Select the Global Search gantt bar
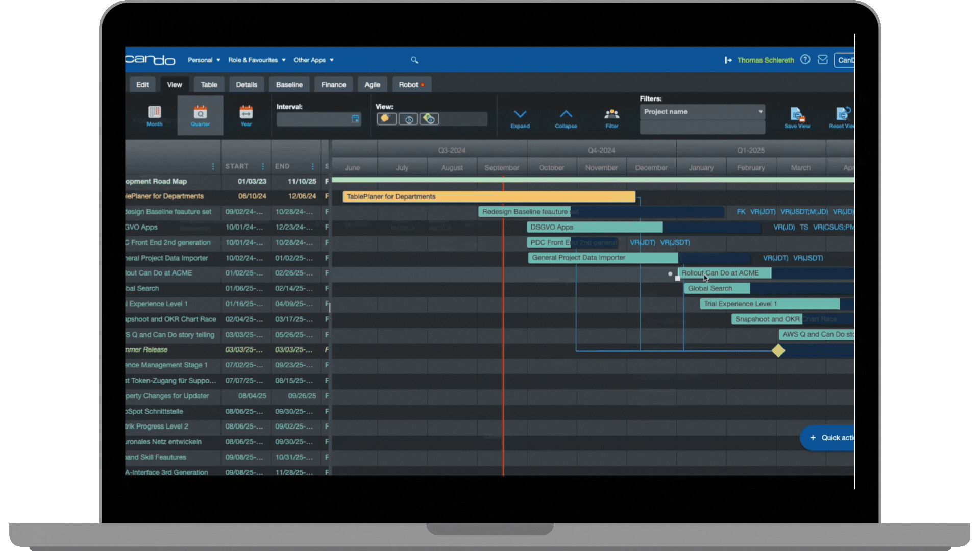 click(717, 288)
